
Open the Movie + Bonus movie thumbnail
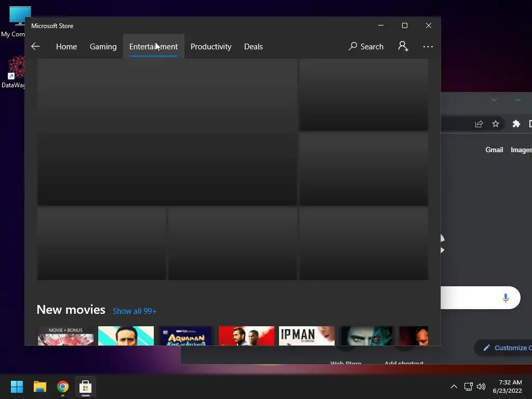point(65,336)
